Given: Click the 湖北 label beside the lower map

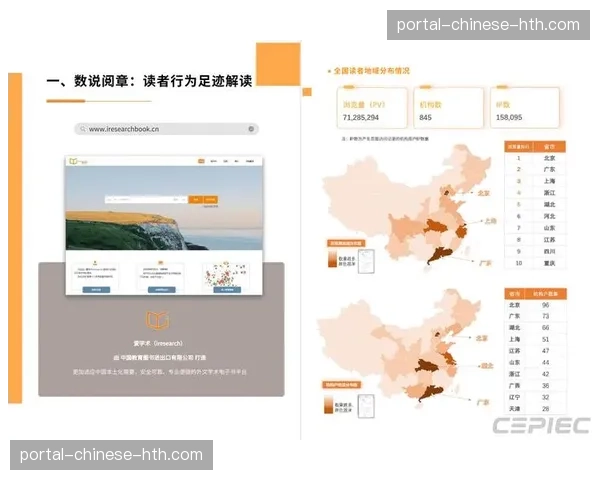Looking at the screenshot, I should pyautogui.click(x=487, y=366).
